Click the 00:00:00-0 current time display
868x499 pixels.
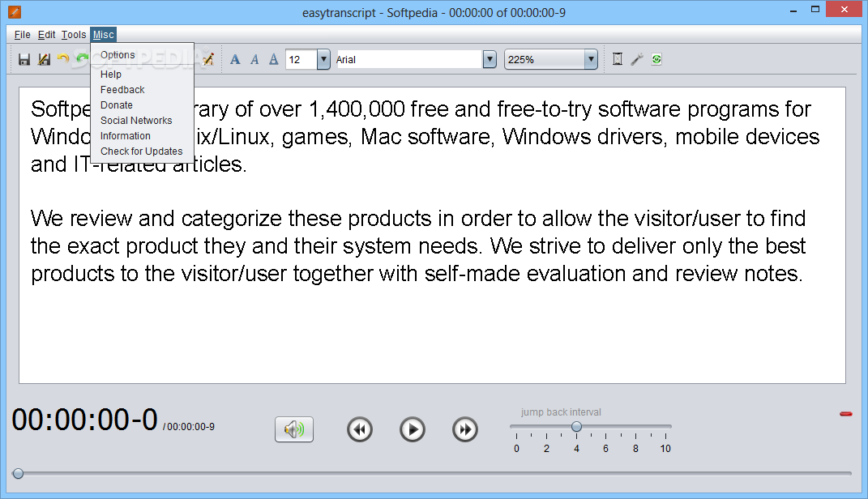(x=85, y=420)
